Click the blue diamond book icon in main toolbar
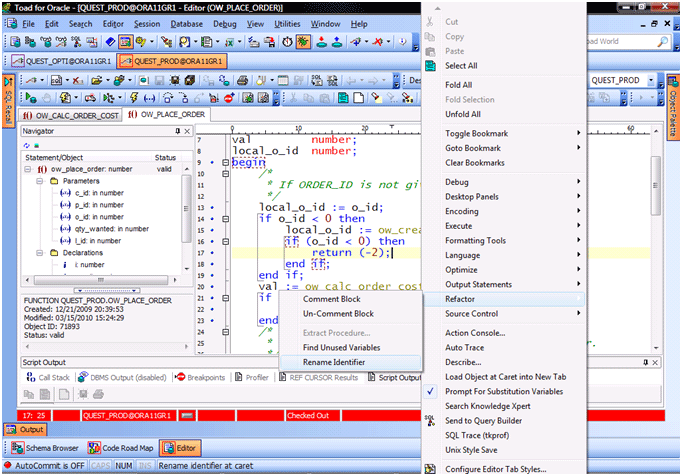The width and height of the screenshot is (682, 476). point(110,42)
